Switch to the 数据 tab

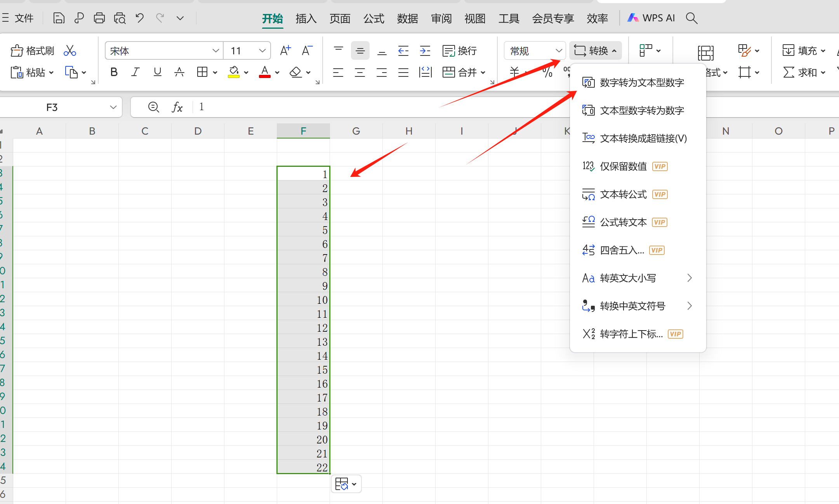pos(407,18)
